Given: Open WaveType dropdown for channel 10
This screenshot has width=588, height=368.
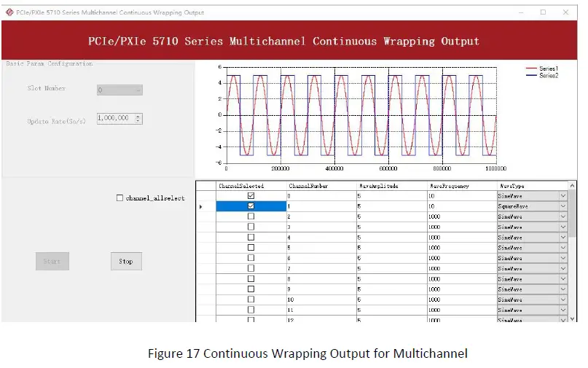Looking at the screenshot, I should pyautogui.click(x=563, y=300).
